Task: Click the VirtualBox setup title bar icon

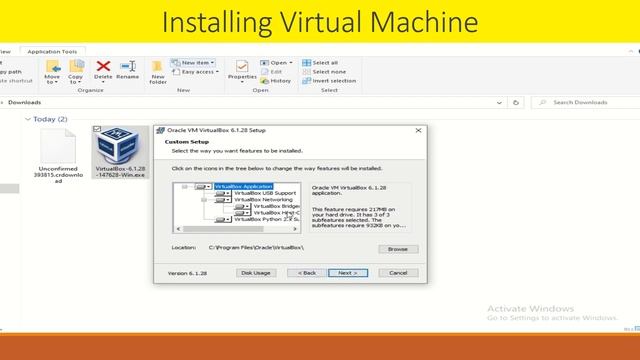Action: point(160,130)
